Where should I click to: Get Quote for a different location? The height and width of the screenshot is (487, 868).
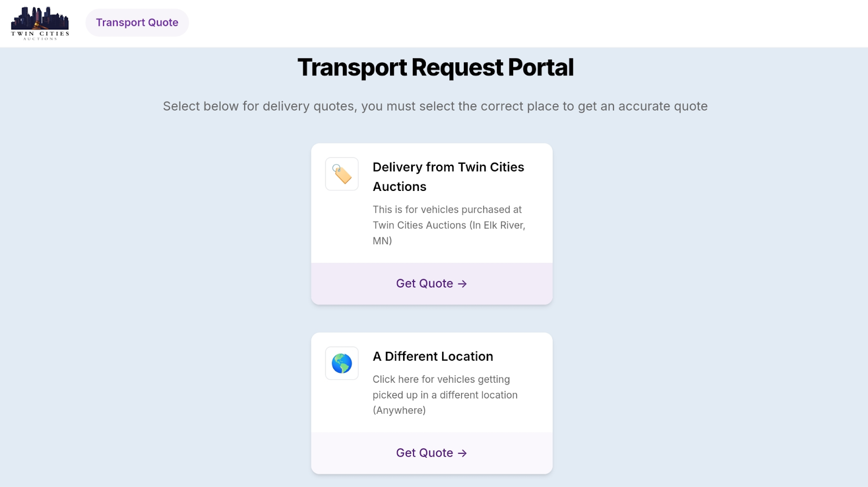425,453
